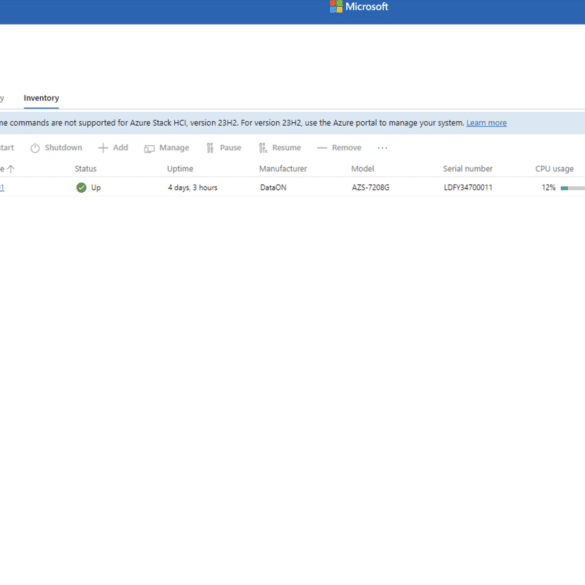
Task: Click the 'LDFY34700011' serial number cell
Action: 468,188
